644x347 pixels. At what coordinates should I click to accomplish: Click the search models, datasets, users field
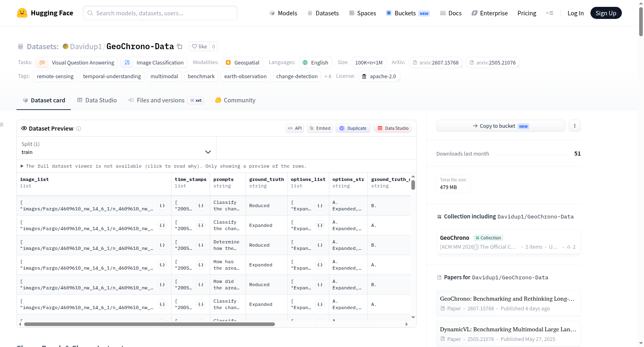click(160, 13)
